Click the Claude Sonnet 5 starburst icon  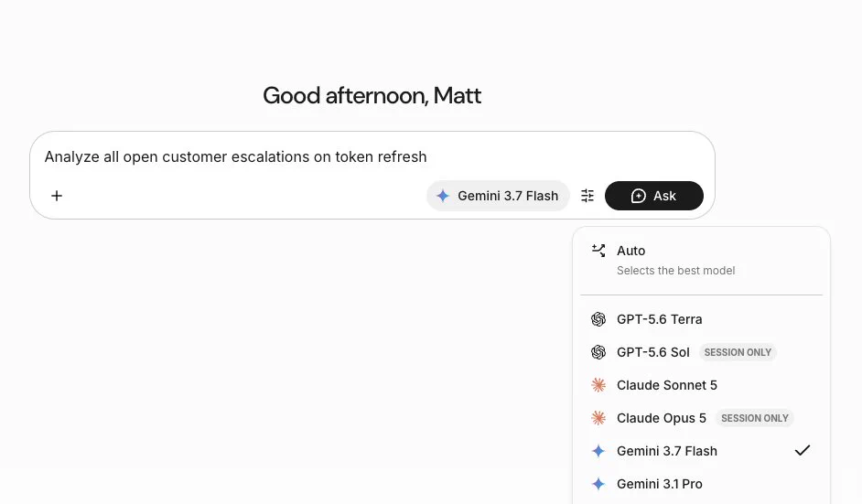pyautogui.click(x=598, y=385)
